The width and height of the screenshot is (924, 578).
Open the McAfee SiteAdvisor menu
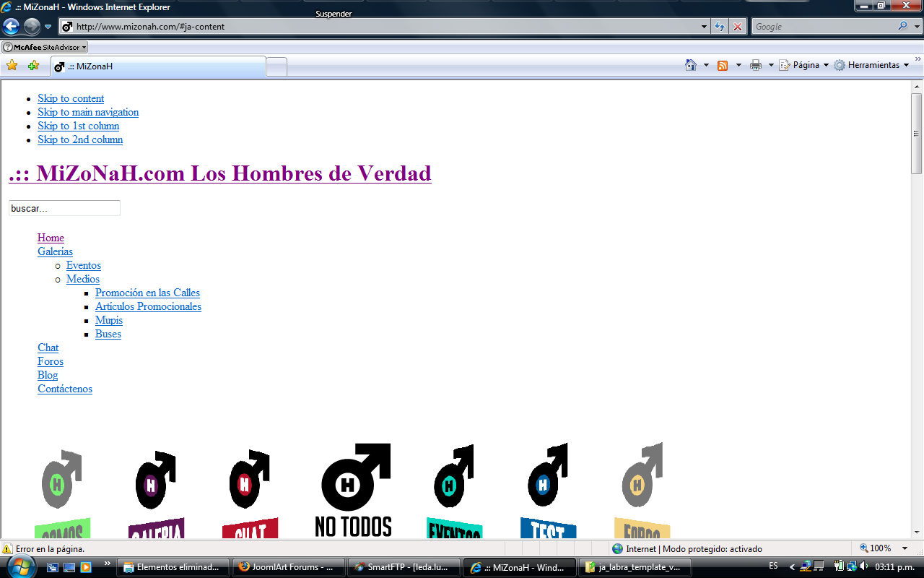pyautogui.click(x=45, y=46)
